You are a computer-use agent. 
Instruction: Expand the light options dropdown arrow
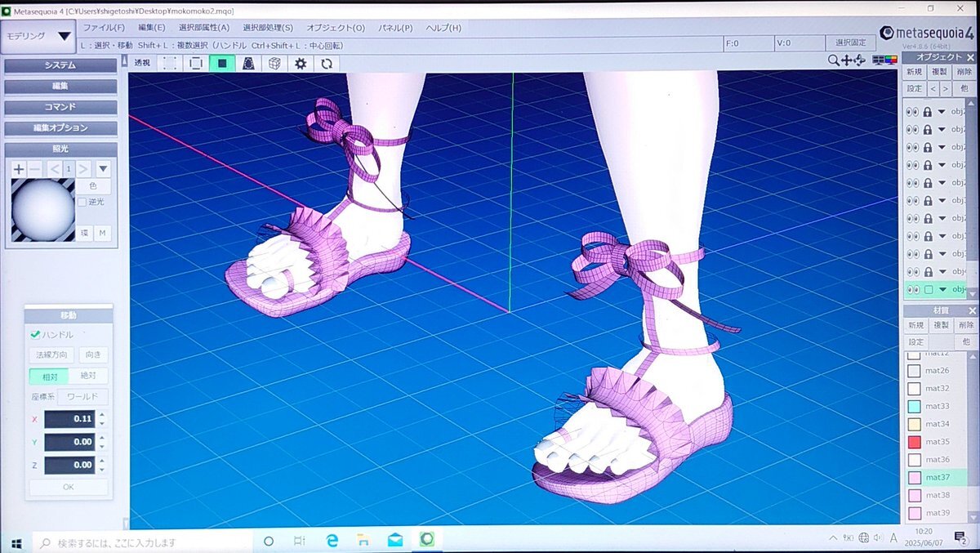(x=103, y=169)
